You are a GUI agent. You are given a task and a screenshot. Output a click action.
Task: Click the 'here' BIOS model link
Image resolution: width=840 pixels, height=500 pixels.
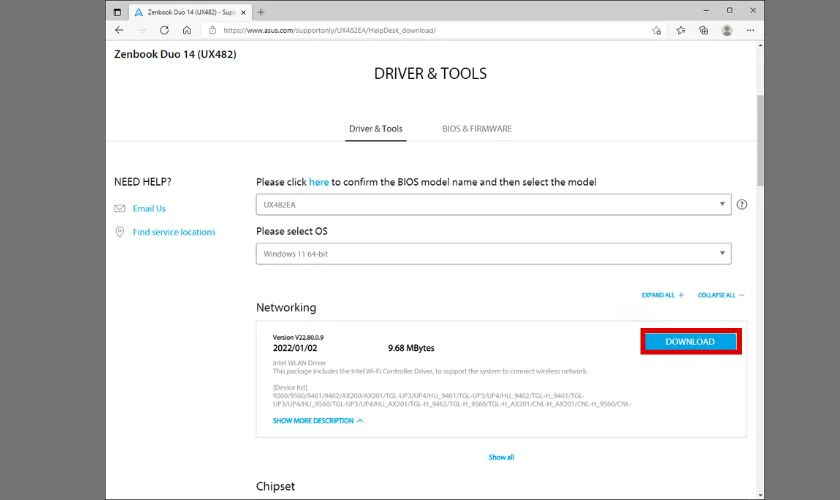coord(319,182)
